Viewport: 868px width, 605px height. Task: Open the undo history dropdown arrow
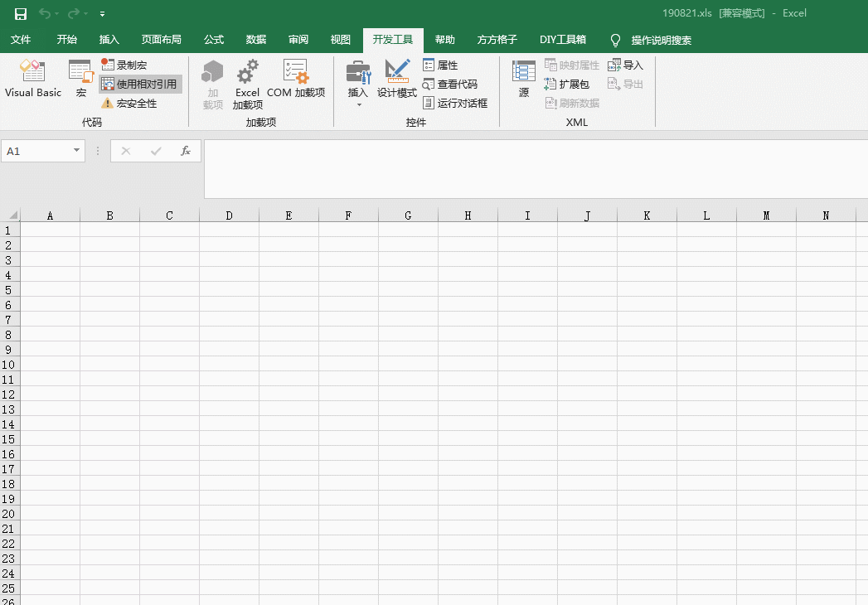click(57, 14)
